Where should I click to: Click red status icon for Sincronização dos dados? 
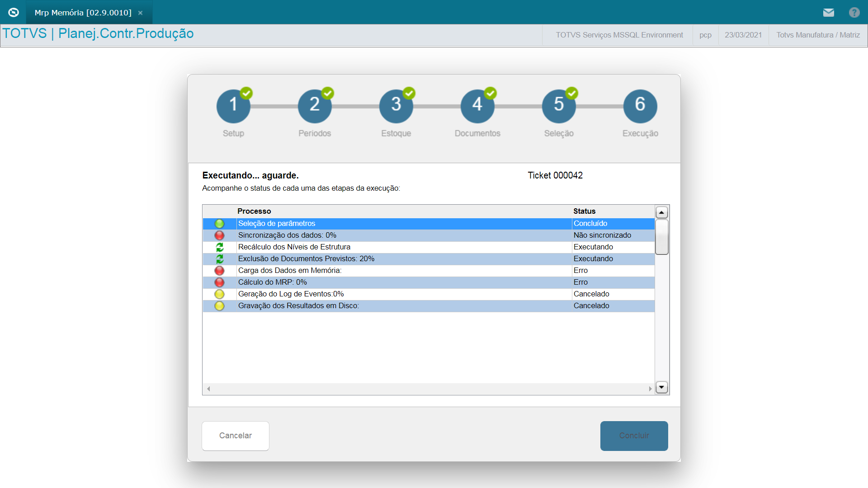[x=219, y=235]
